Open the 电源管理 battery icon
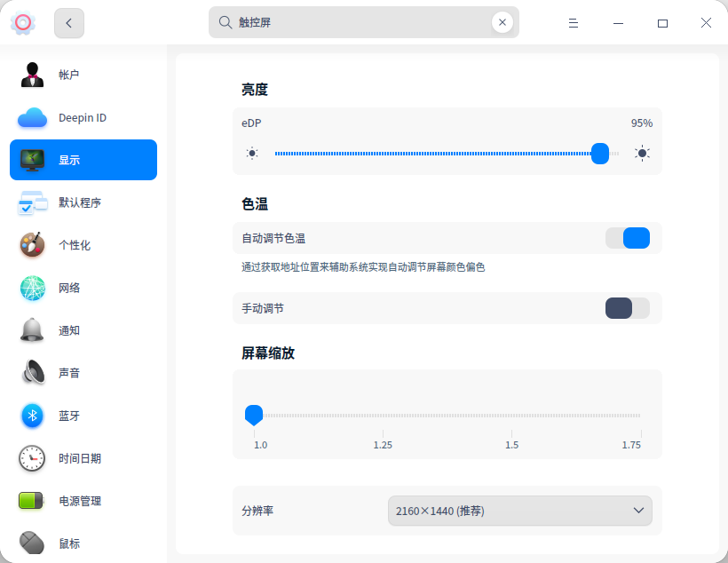 click(x=31, y=501)
